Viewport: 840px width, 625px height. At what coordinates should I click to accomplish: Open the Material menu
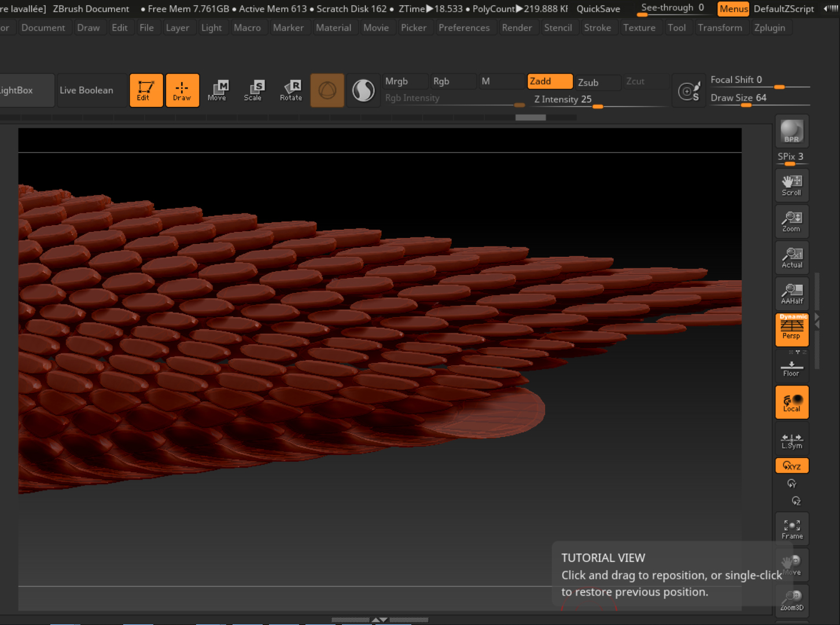[334, 28]
